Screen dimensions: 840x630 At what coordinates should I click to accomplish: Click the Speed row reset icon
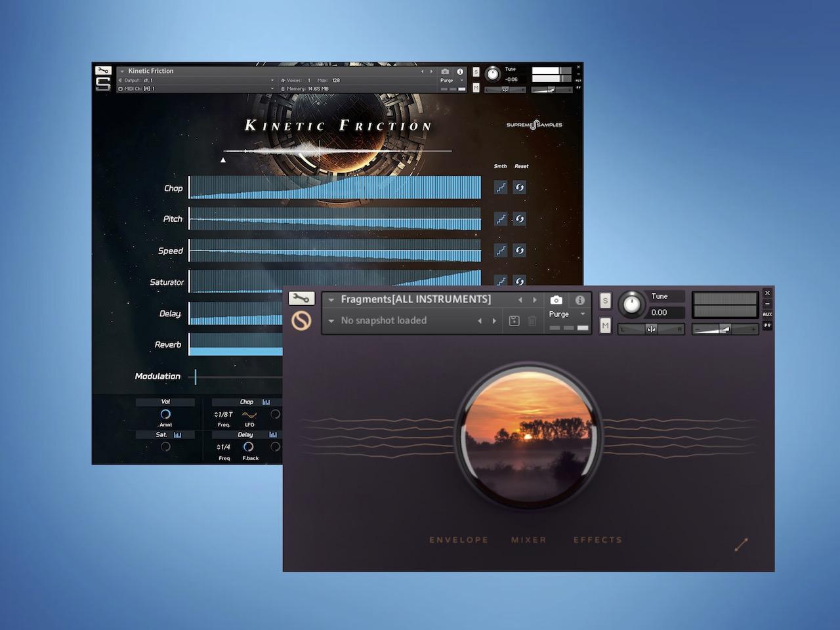519,251
